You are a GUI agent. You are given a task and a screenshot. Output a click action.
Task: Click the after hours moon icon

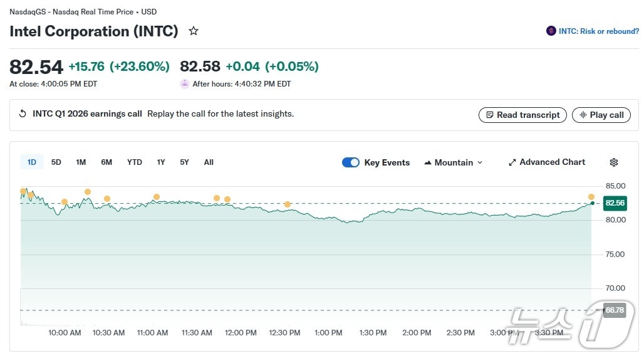(x=185, y=84)
